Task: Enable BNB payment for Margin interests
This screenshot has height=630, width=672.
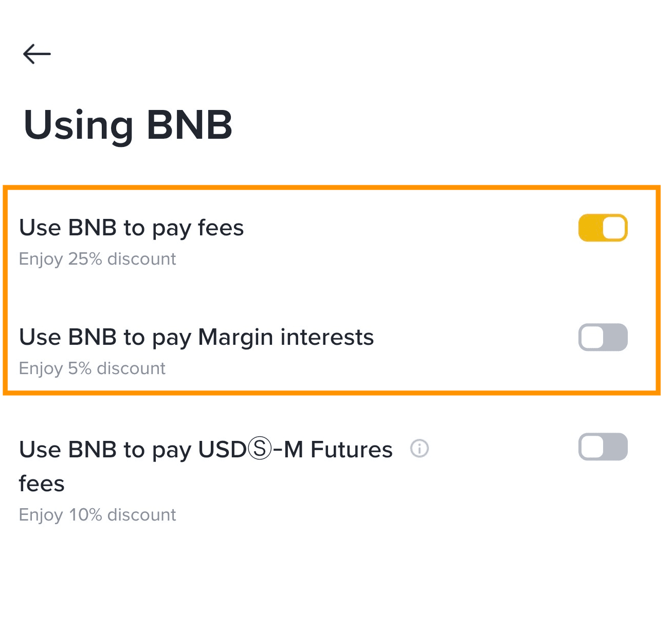Action: pos(603,337)
